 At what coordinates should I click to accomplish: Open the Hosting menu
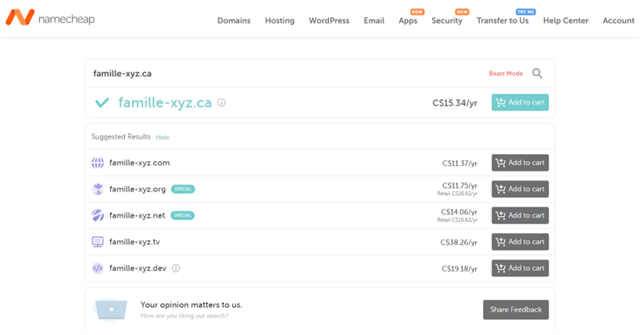click(x=280, y=20)
